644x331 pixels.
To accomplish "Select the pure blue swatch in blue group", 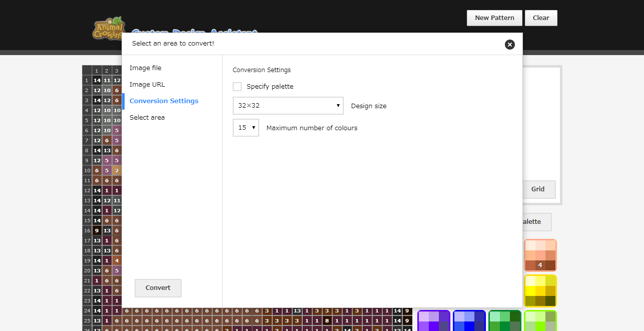I will tap(469, 326).
